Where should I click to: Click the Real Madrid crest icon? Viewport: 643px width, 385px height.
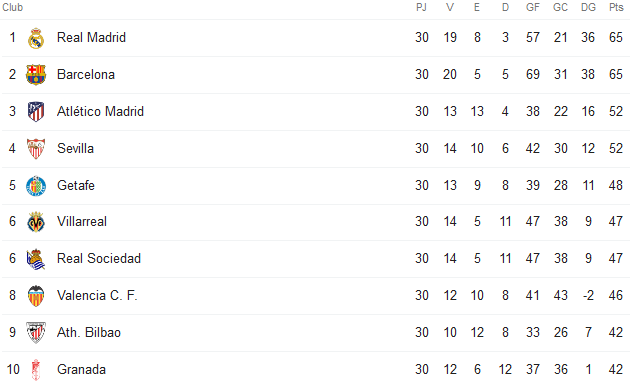(x=36, y=38)
